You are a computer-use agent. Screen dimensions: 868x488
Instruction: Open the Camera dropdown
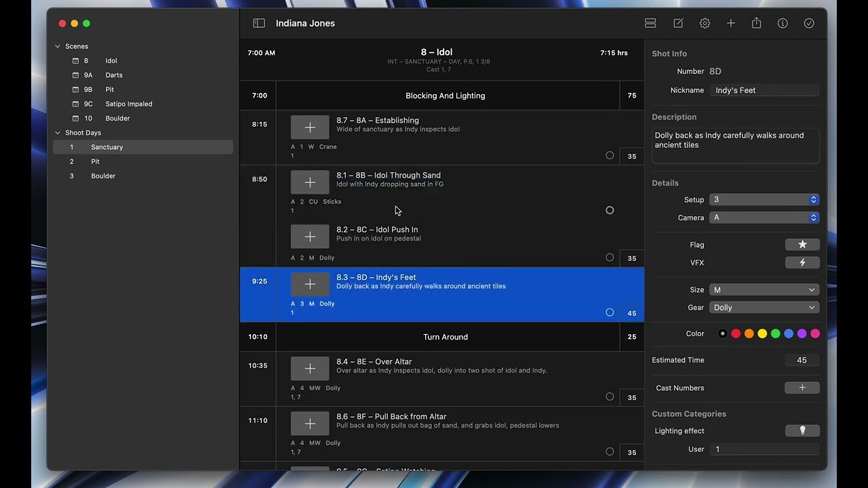click(x=764, y=218)
